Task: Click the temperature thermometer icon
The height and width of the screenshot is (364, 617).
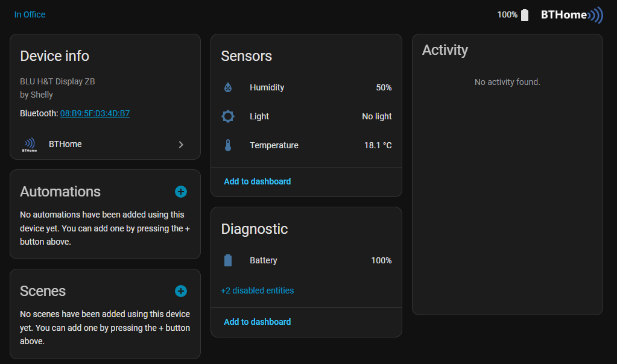Action: [228, 145]
